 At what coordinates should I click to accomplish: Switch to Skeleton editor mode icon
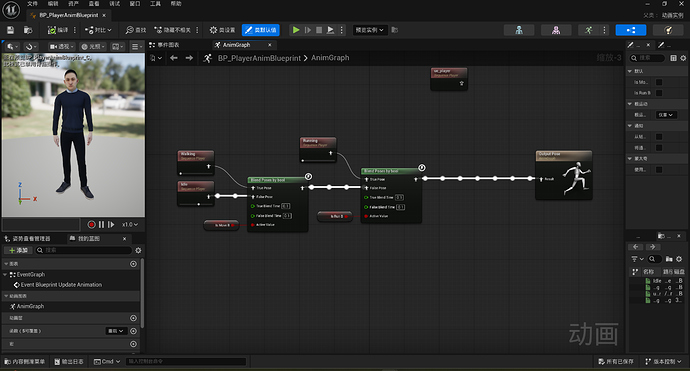[x=519, y=30]
